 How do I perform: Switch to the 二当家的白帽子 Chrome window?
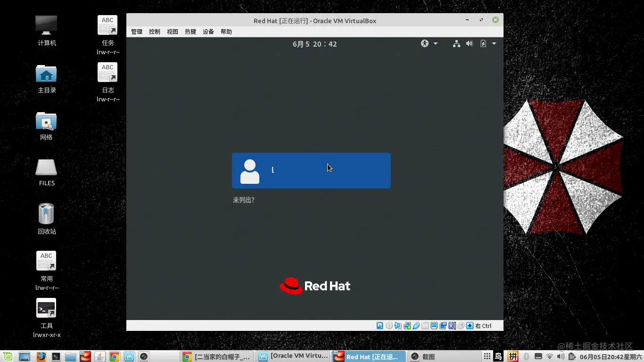click(217, 356)
